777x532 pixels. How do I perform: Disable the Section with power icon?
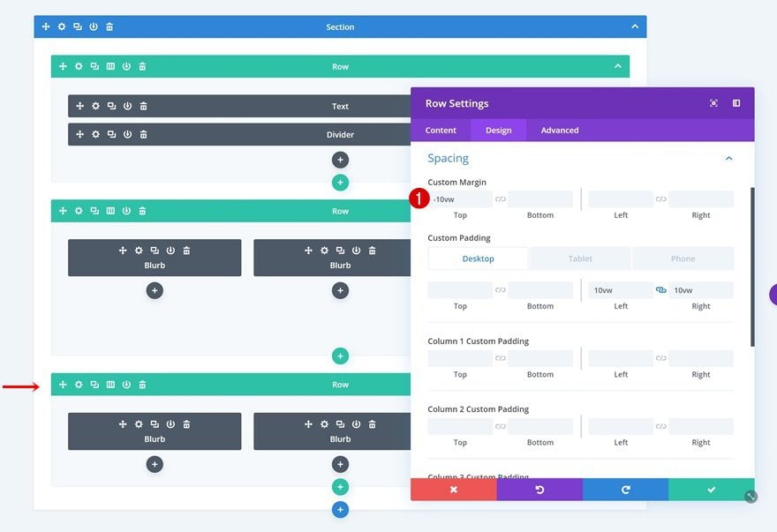tap(94, 26)
